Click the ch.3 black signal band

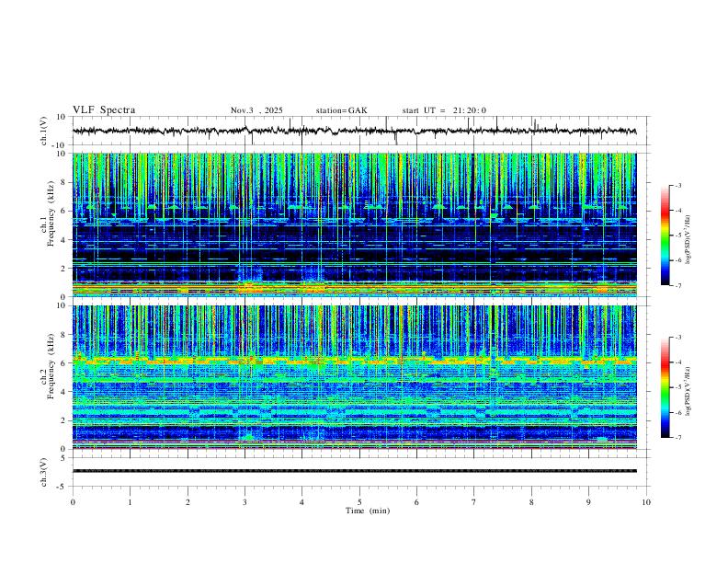click(x=354, y=471)
